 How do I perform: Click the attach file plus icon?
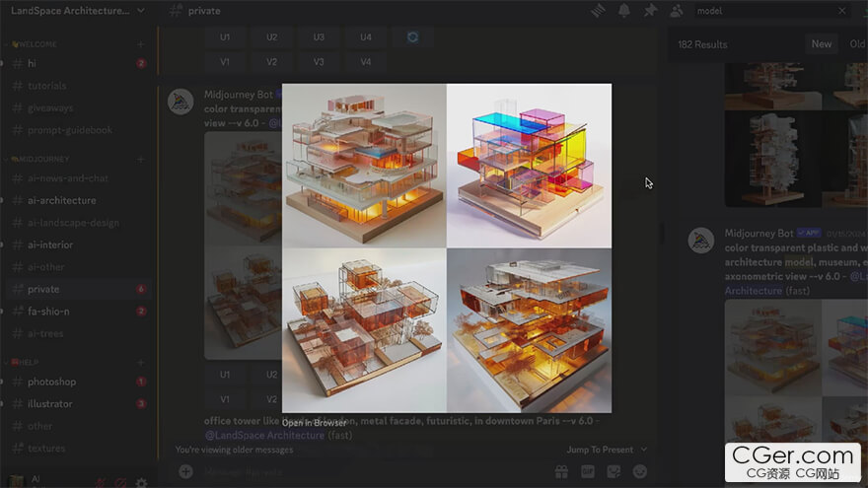[186, 471]
